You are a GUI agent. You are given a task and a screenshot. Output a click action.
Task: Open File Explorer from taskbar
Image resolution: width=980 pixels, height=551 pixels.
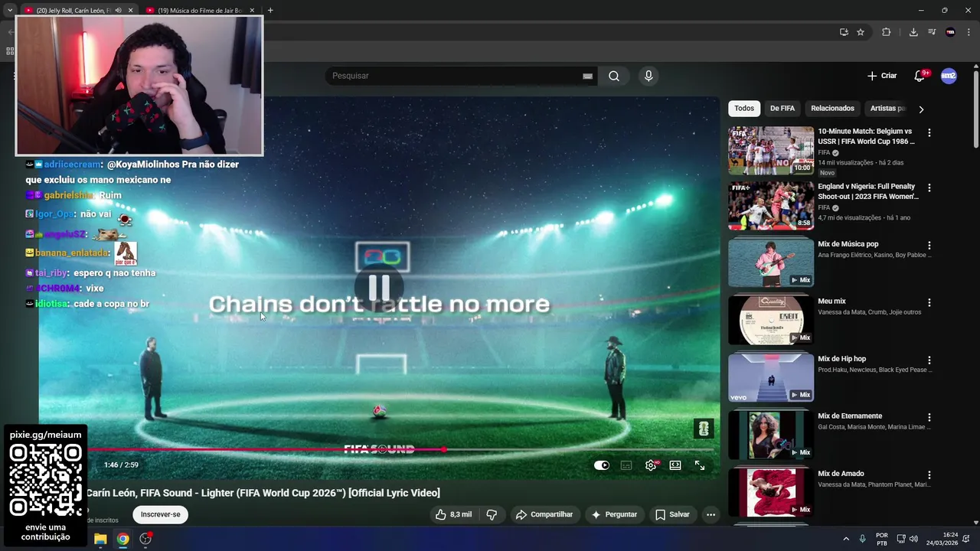[x=100, y=539]
